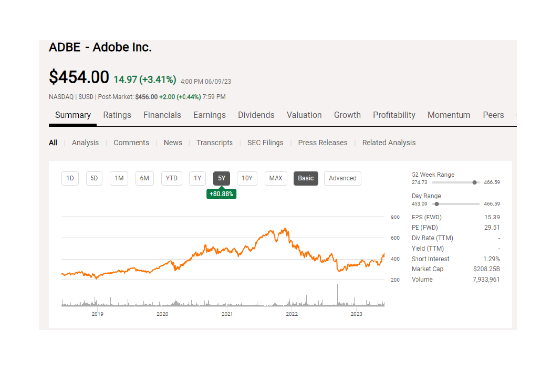The image size is (555, 392).
Task: Show the Transcripts filter
Action: (x=215, y=143)
